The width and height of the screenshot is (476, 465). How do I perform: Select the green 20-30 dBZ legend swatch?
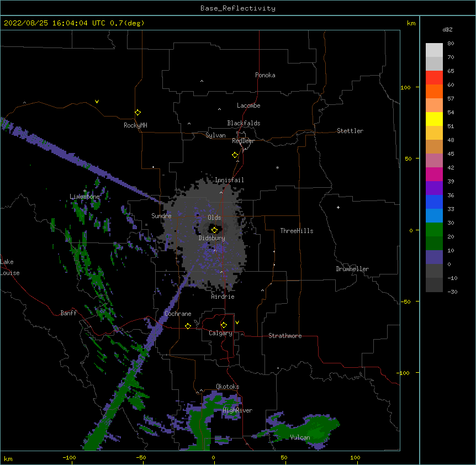(434, 230)
